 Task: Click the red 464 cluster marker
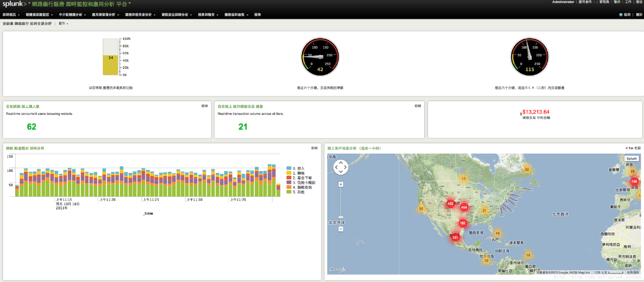[464, 207]
